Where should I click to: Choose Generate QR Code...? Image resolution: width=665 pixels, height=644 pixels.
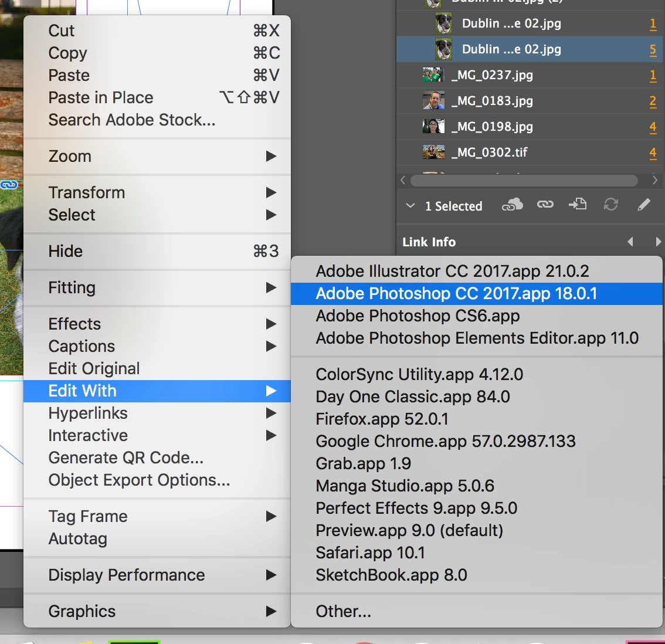157,457
